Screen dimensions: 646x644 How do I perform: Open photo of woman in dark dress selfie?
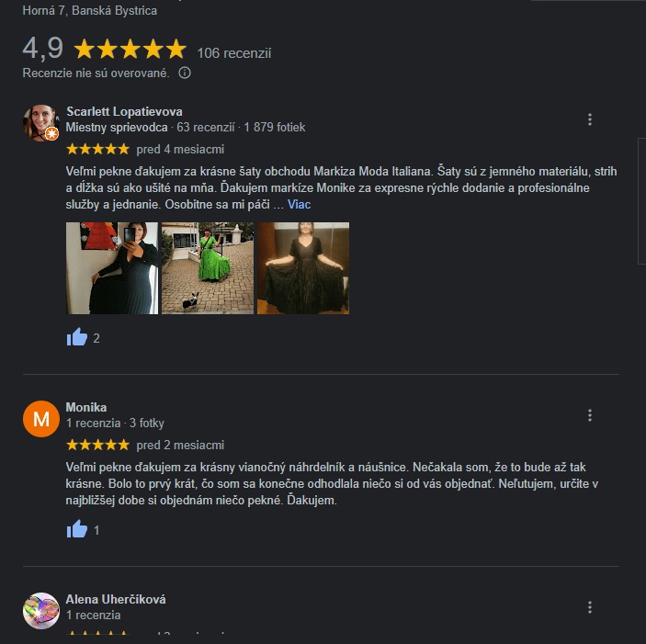112,268
